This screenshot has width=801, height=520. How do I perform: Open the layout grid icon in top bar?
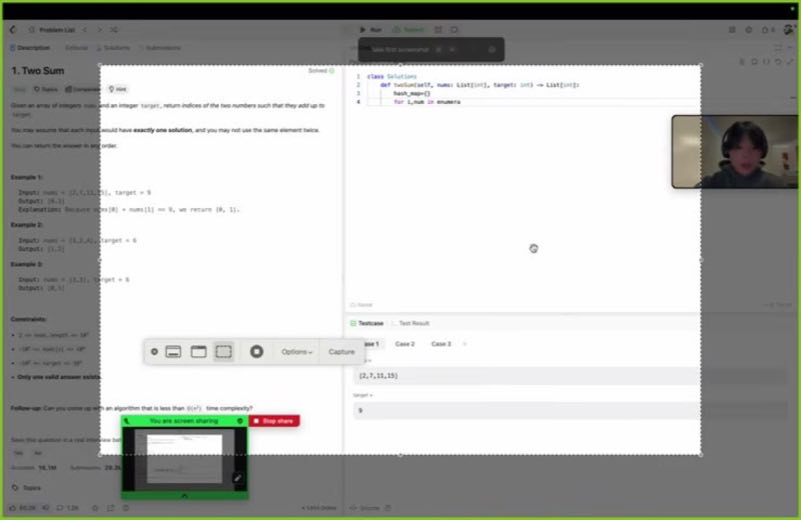[x=732, y=30]
